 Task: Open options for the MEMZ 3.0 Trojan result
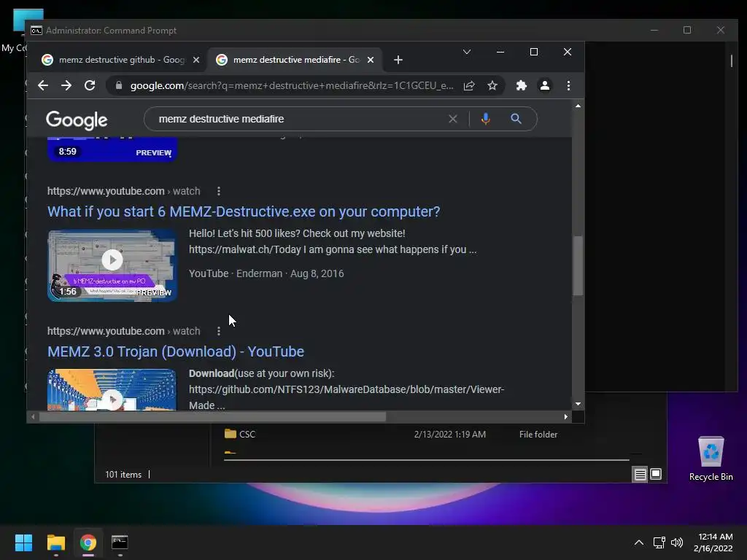pos(219,331)
